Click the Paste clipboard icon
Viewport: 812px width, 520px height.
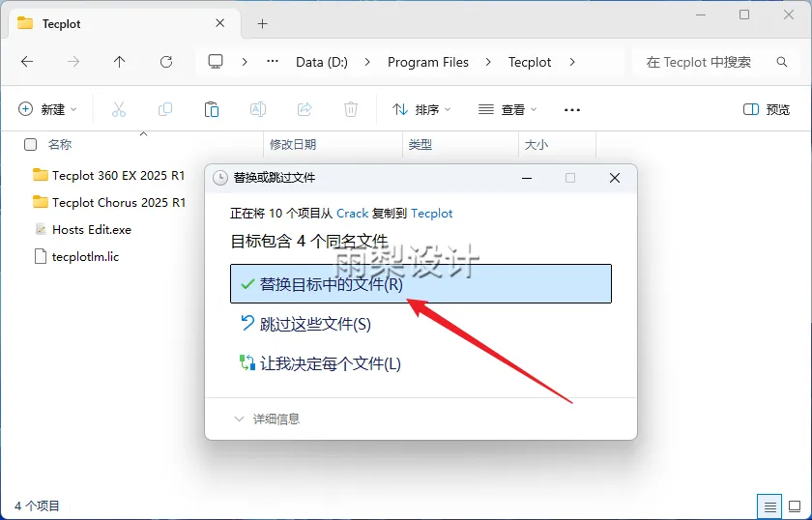point(212,109)
